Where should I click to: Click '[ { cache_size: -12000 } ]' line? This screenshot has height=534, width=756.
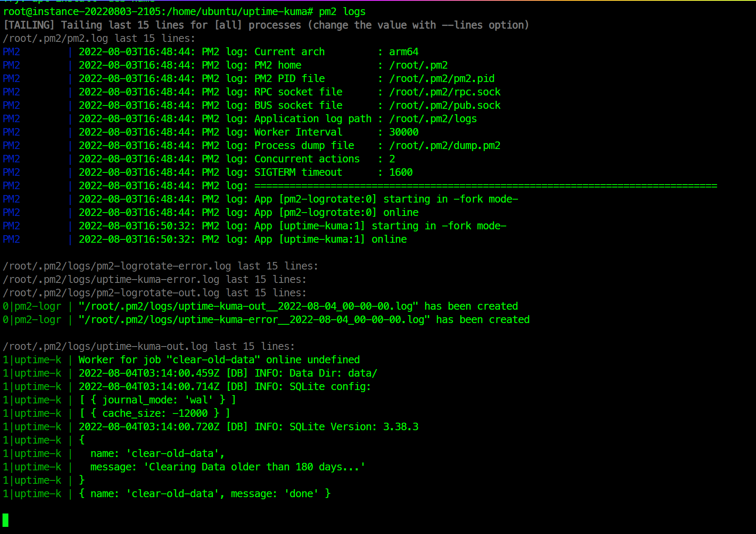pos(155,413)
